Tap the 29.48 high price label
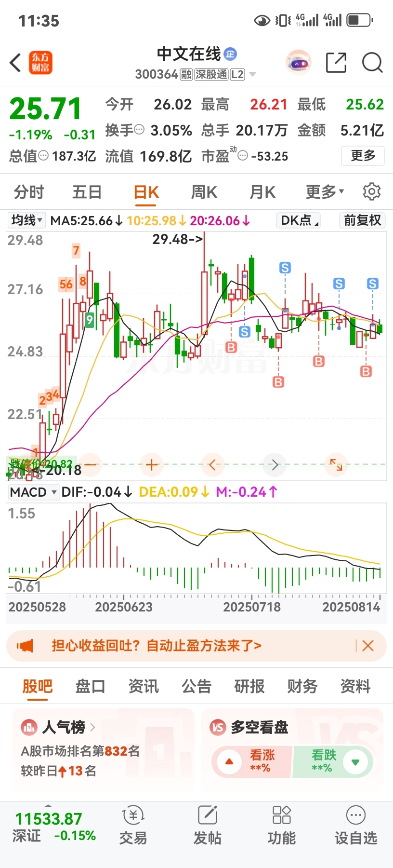Image resolution: width=393 pixels, height=868 pixels. [177, 239]
